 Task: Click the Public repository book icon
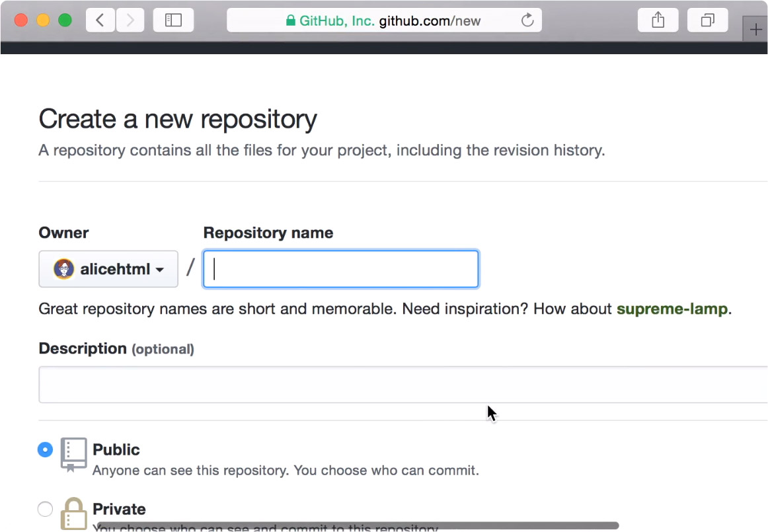(x=73, y=454)
